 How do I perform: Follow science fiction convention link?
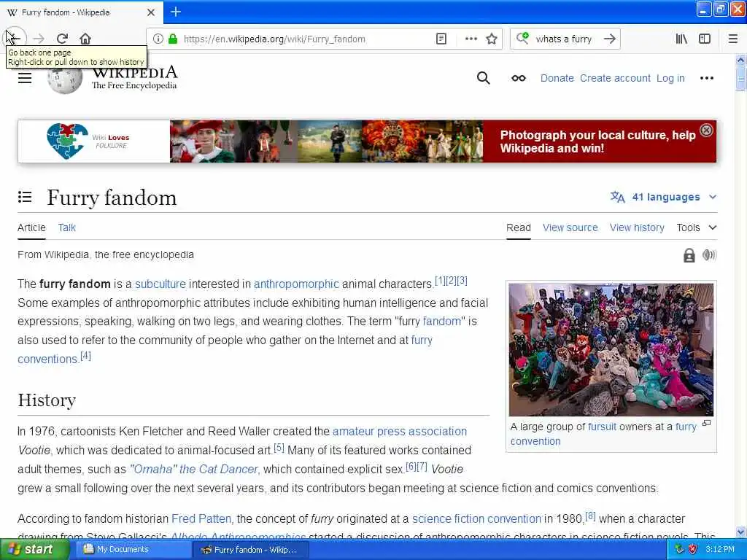(476, 518)
